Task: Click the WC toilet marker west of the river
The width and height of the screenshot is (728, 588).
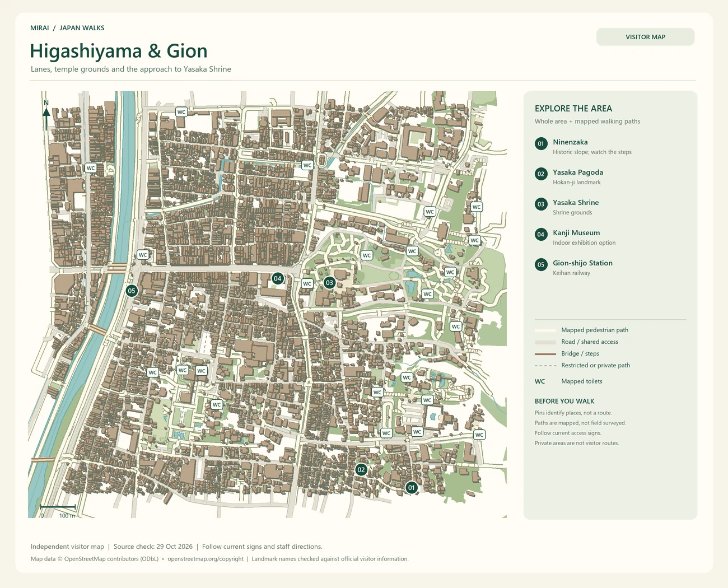Action: click(x=91, y=168)
